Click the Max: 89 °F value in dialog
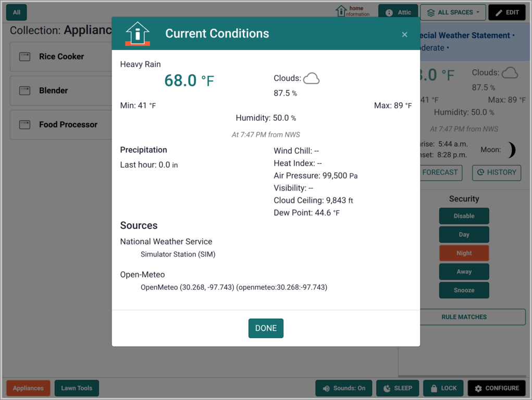This screenshot has height=400, width=532. click(393, 106)
